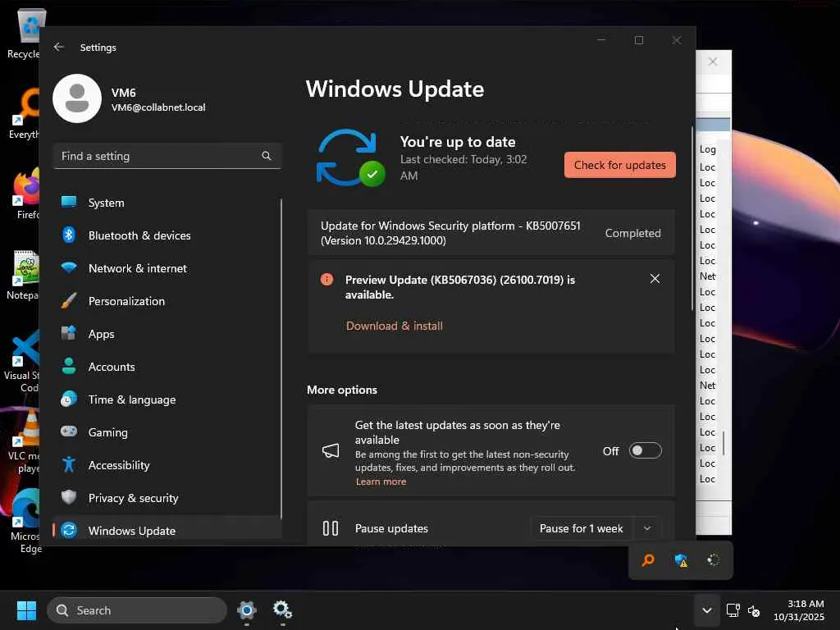Click the Privacy & security shield icon
This screenshot has width=840, height=630.
point(69,497)
